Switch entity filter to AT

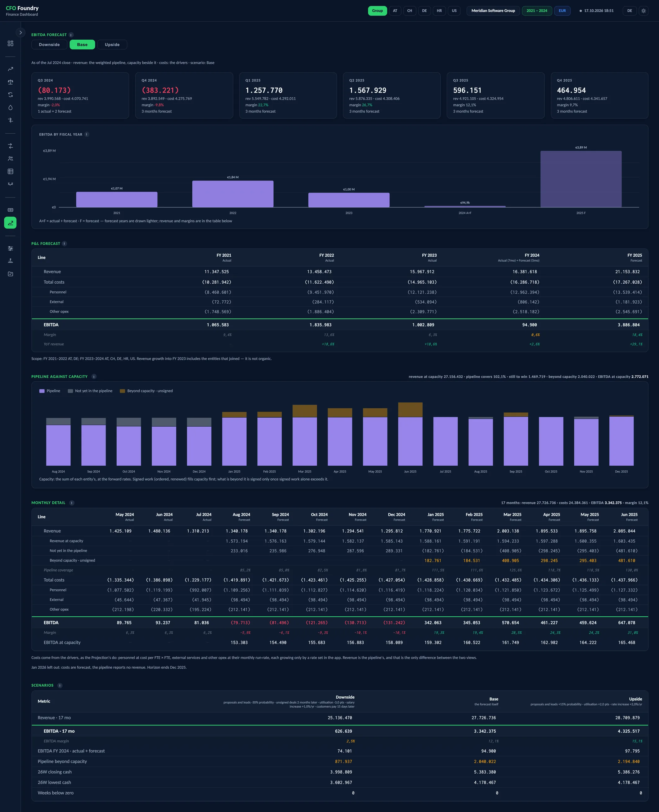pos(395,11)
